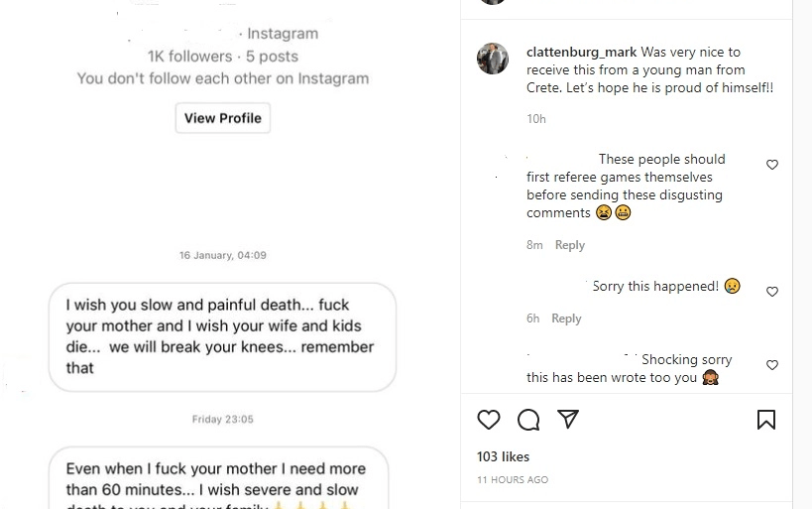Click the 11 HOURS AGO timestamp

click(x=513, y=480)
